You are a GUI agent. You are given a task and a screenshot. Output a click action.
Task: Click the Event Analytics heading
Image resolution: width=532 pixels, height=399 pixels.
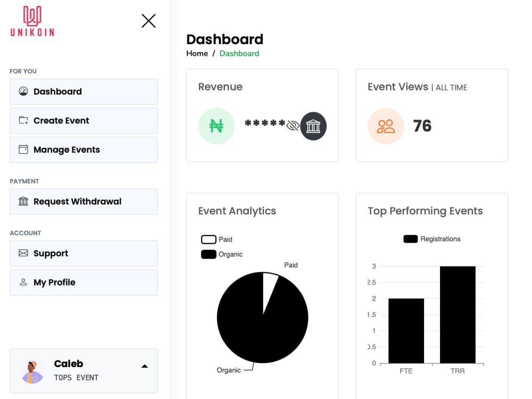pos(237,211)
